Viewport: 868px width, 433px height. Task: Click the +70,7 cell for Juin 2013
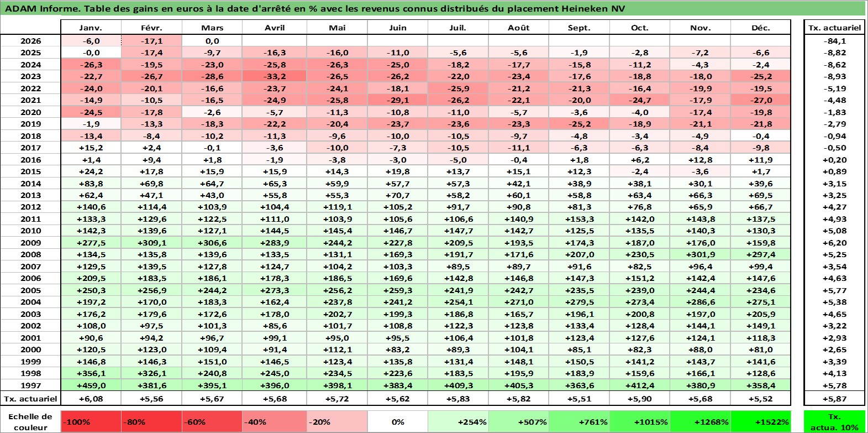(398, 195)
